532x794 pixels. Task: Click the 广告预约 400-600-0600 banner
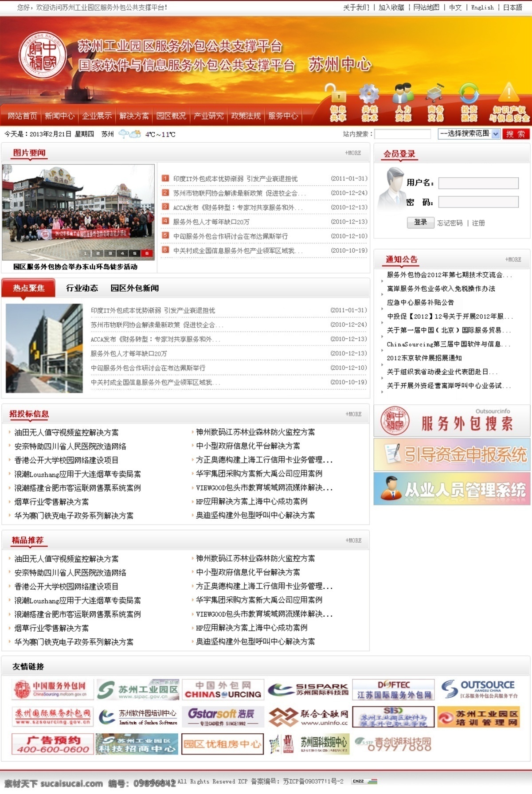[x=52, y=744]
